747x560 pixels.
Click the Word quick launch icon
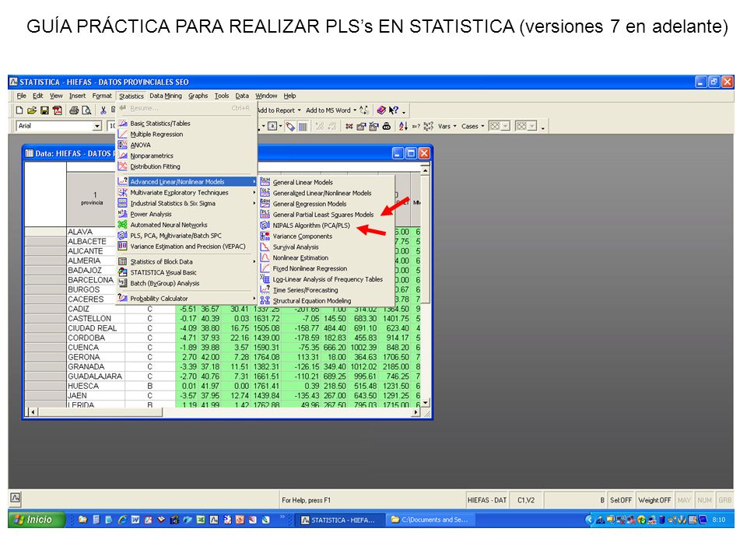coord(135,520)
